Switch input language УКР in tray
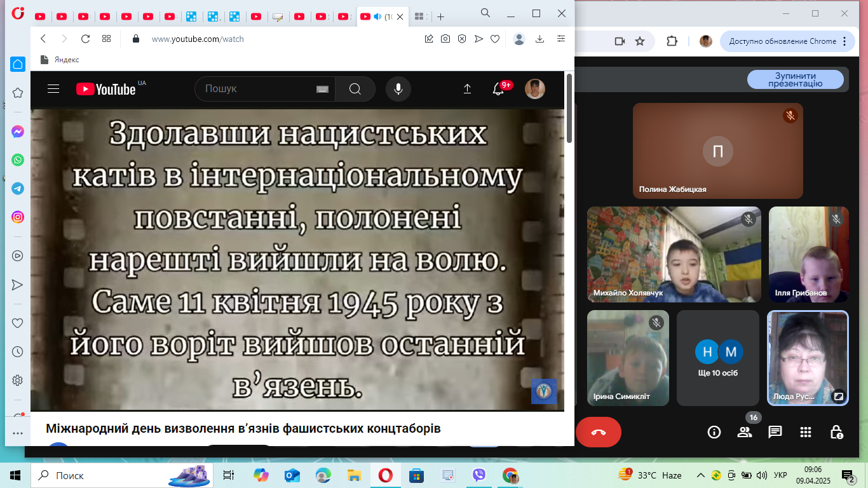 (x=780, y=475)
